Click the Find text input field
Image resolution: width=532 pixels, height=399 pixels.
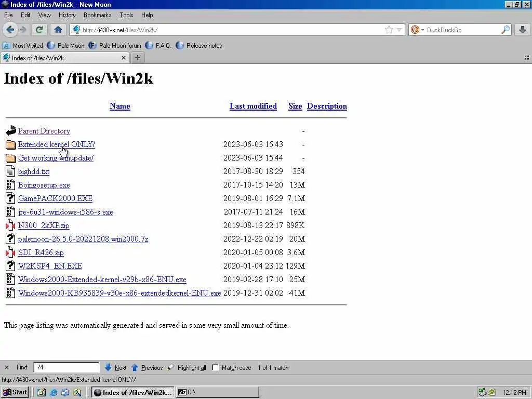66,367
